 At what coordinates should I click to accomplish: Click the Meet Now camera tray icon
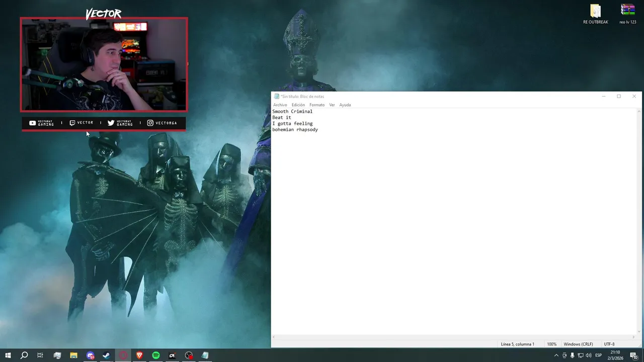pos(564,355)
